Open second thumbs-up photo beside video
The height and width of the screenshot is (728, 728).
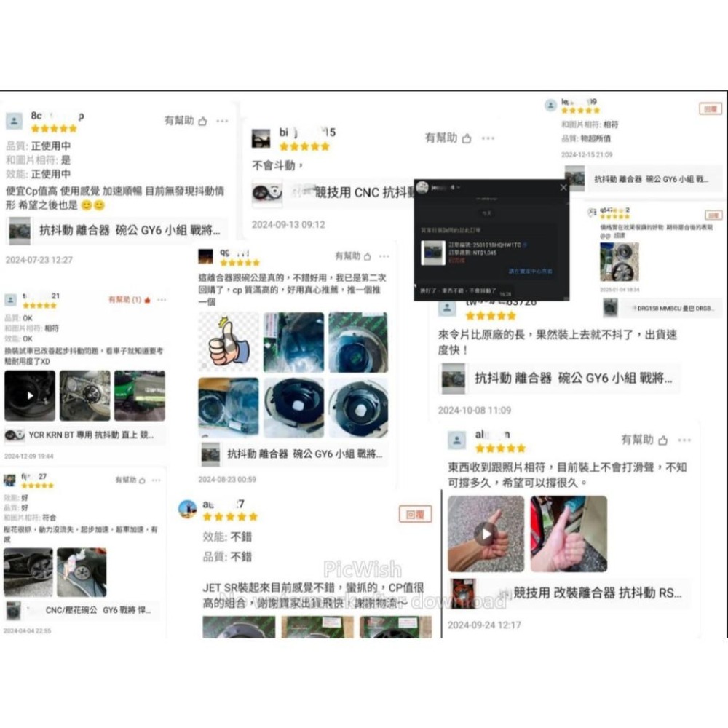point(569,534)
